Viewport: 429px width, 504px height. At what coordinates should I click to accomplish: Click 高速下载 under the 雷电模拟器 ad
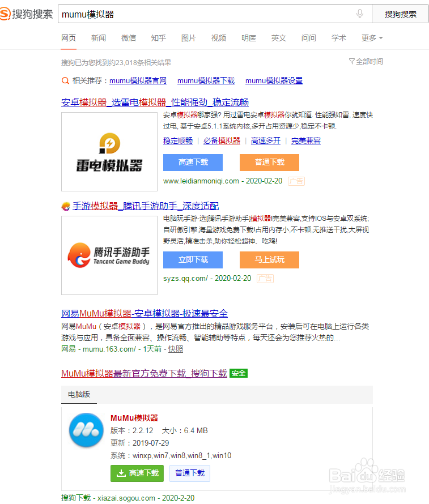pos(193,163)
